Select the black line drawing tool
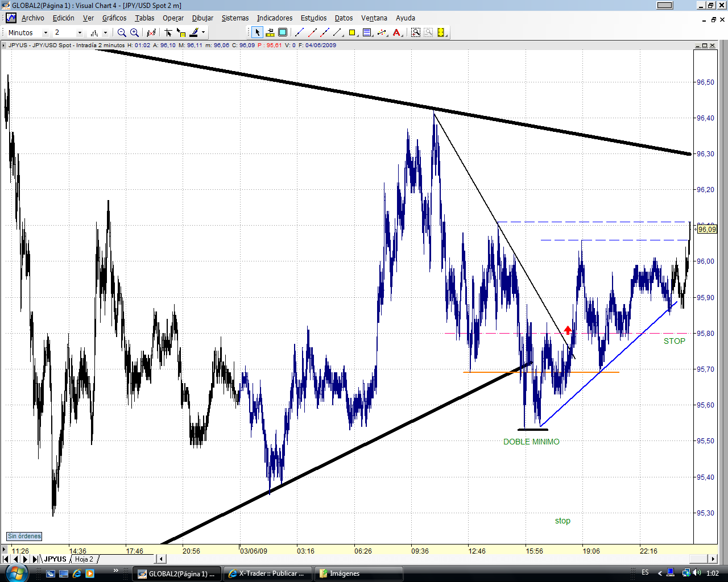Screen dimensions: 728x582 [x=337, y=33]
